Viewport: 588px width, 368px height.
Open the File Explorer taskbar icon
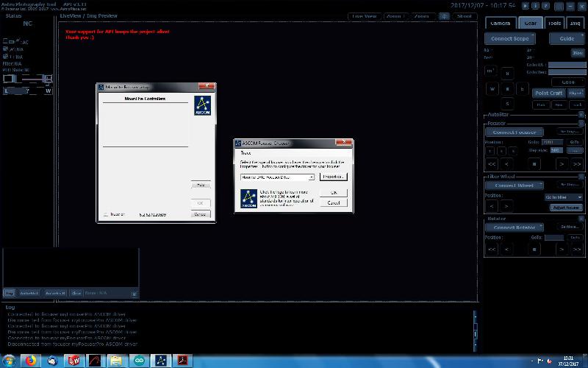tap(117, 361)
